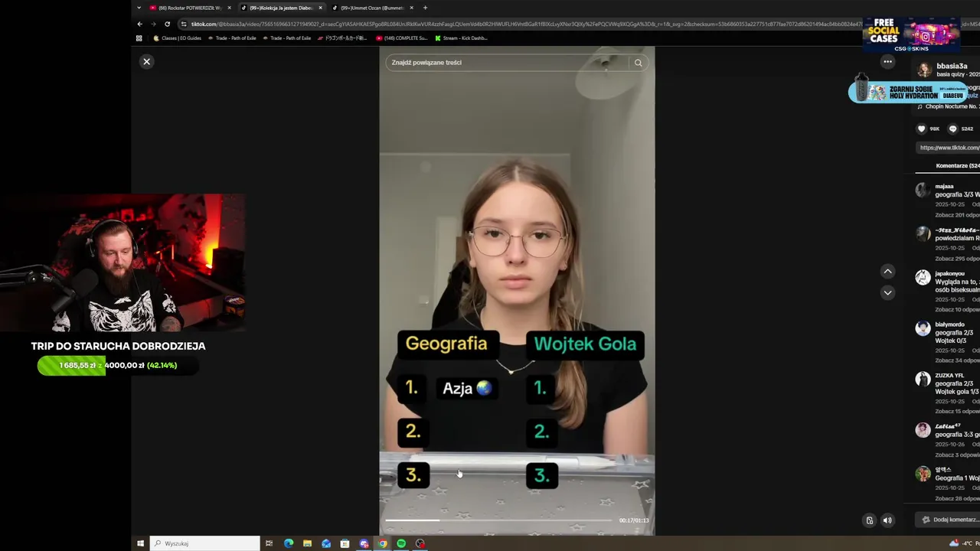Expand Zobacz 3 replies under Lofias comment

point(956,455)
